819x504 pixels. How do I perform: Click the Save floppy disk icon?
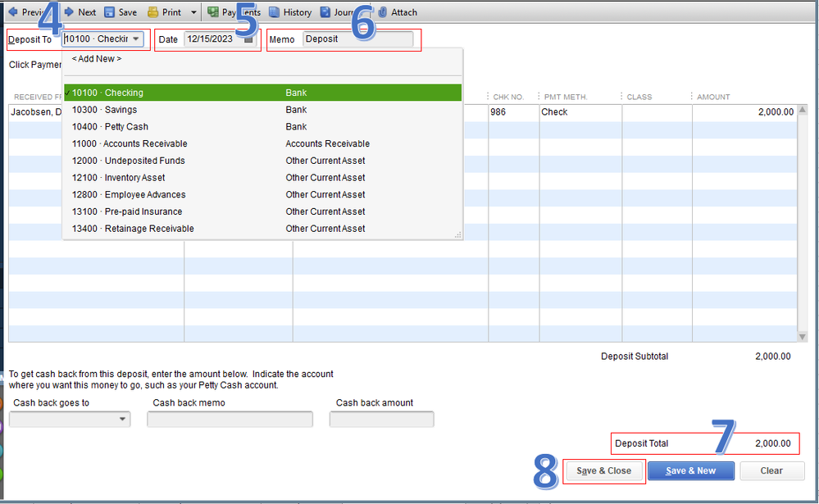[109, 12]
